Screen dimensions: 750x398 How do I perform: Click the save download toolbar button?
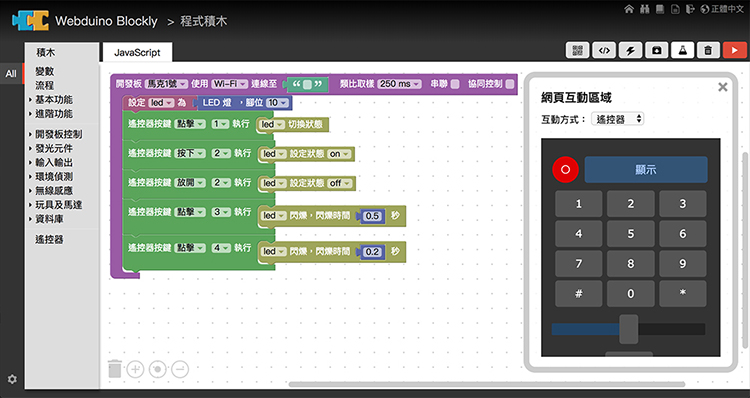click(x=657, y=50)
